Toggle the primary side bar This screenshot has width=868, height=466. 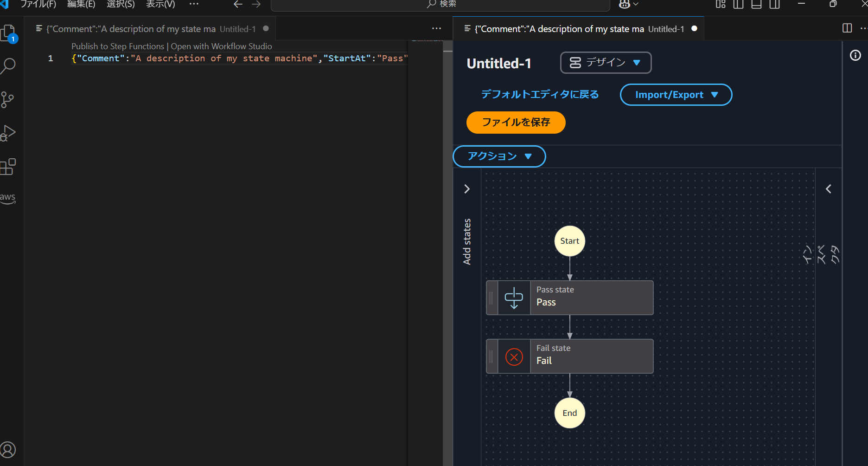click(x=738, y=4)
